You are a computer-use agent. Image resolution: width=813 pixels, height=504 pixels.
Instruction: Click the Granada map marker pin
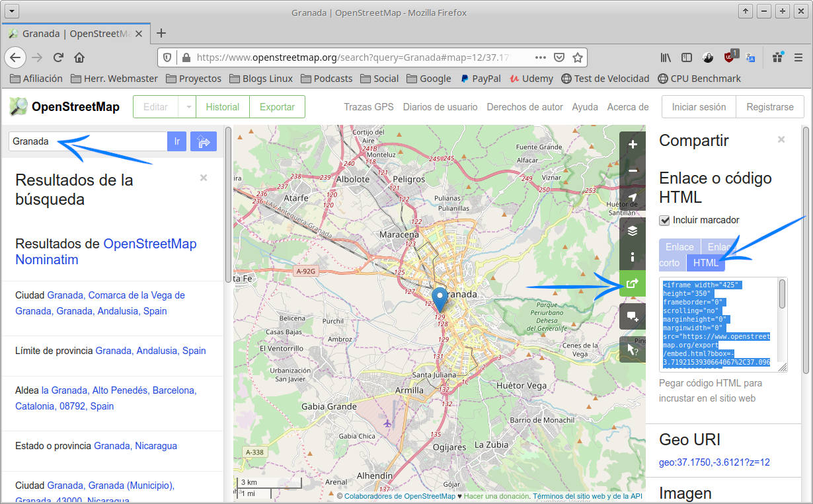tap(440, 299)
